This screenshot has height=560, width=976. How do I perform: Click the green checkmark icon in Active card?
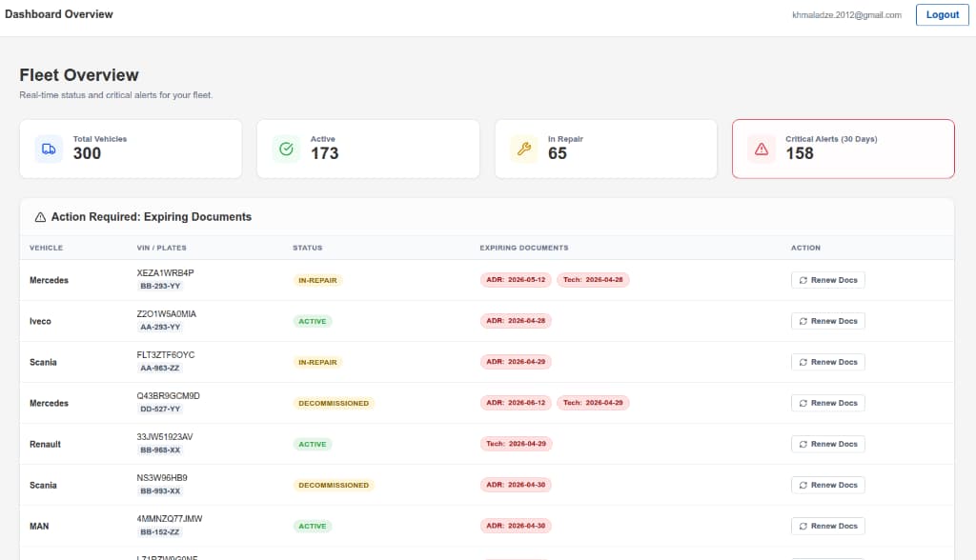coord(286,149)
